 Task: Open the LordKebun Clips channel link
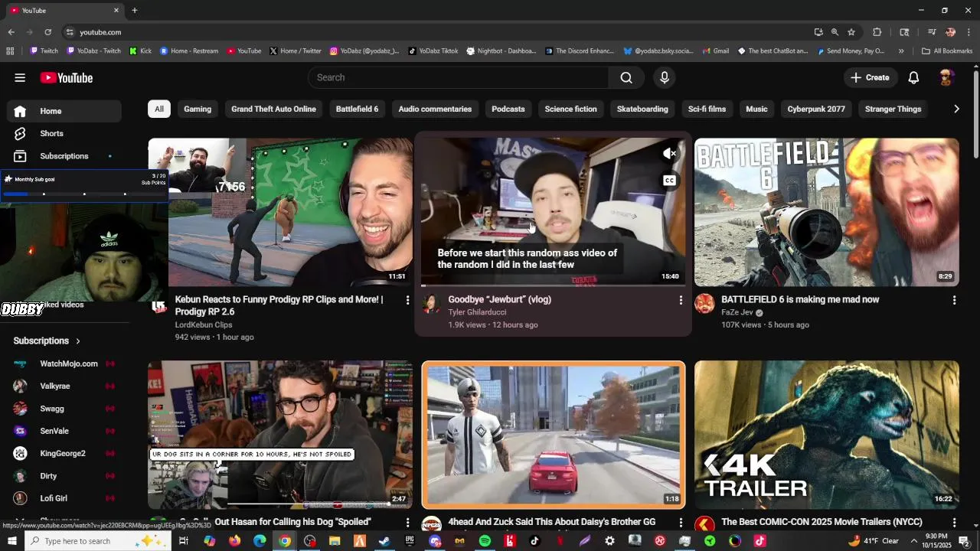204,324
